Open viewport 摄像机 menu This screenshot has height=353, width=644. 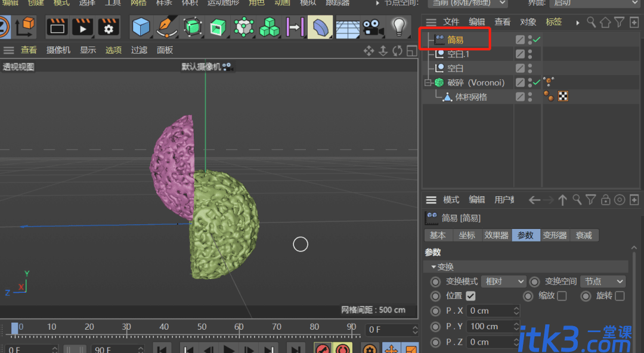pos(58,50)
